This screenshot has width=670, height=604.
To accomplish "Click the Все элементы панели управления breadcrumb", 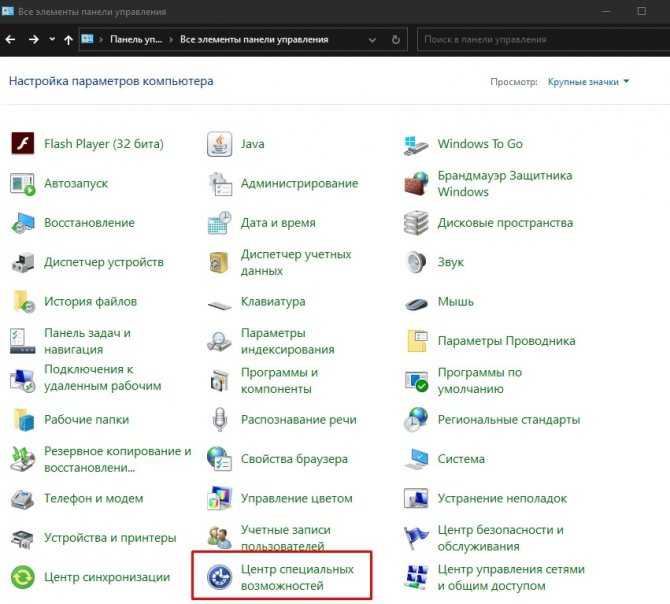I will (254, 39).
